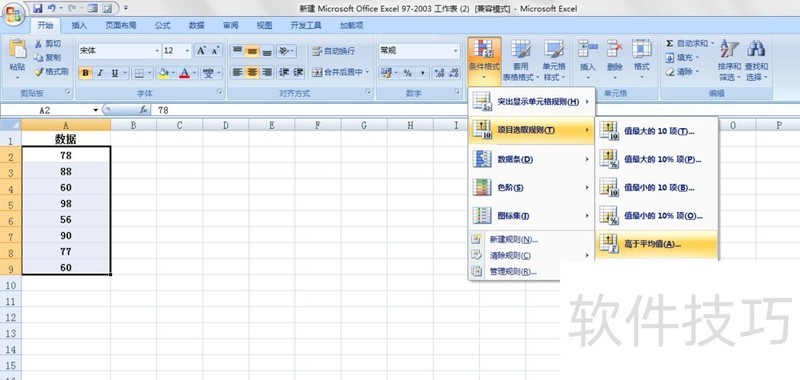Open Format as Table 套用表格格式
The width and height of the screenshot is (800, 380).
point(520,60)
